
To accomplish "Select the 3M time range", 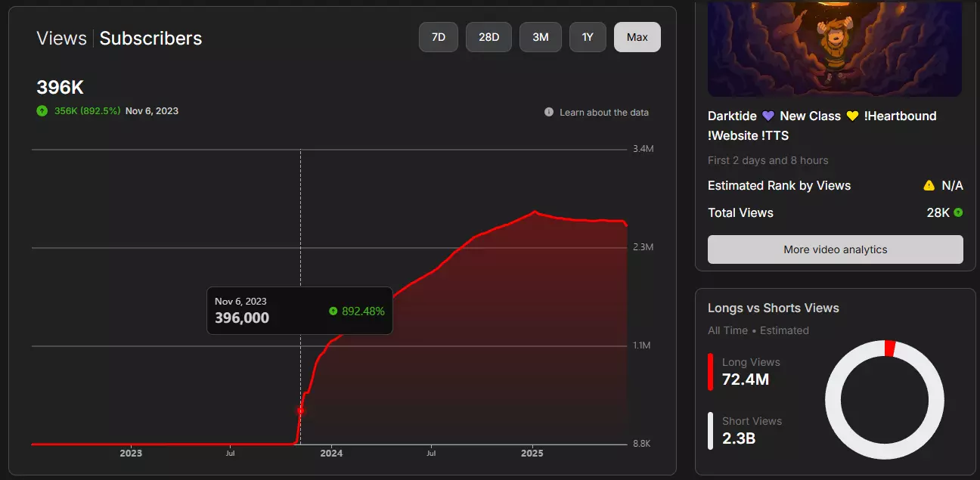I will pos(540,37).
